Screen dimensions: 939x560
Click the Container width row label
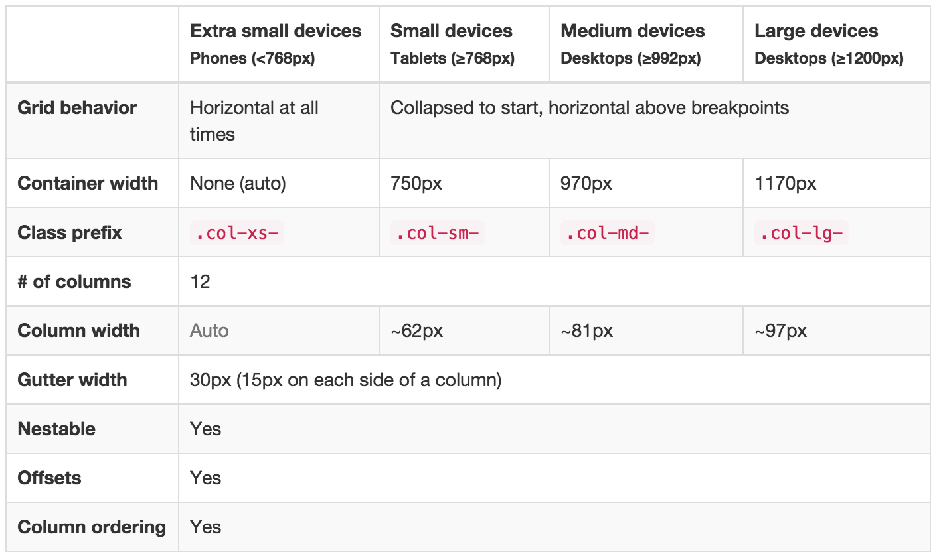tap(88, 183)
